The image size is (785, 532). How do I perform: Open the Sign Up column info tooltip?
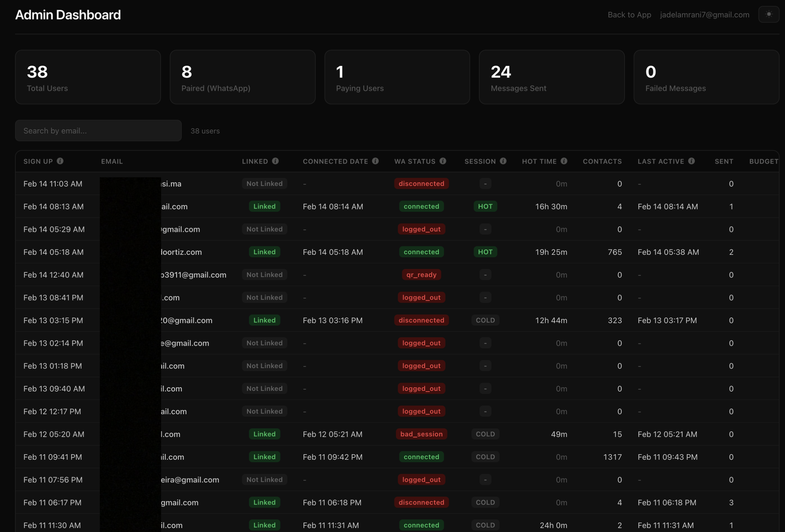point(60,161)
